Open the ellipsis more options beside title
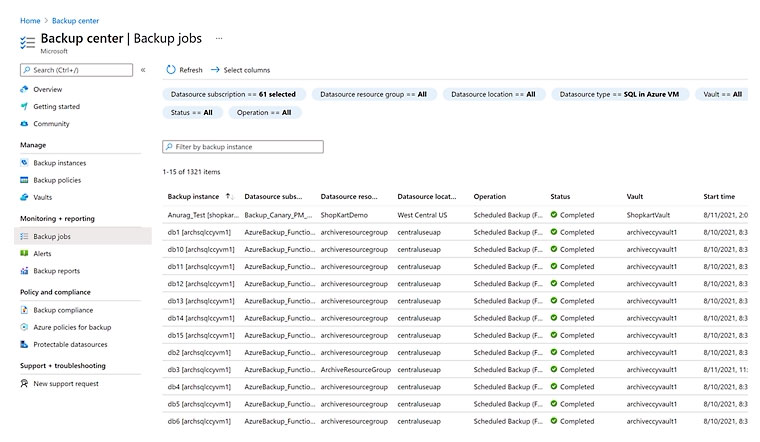Viewport: 760px width, 442px height. [x=219, y=38]
